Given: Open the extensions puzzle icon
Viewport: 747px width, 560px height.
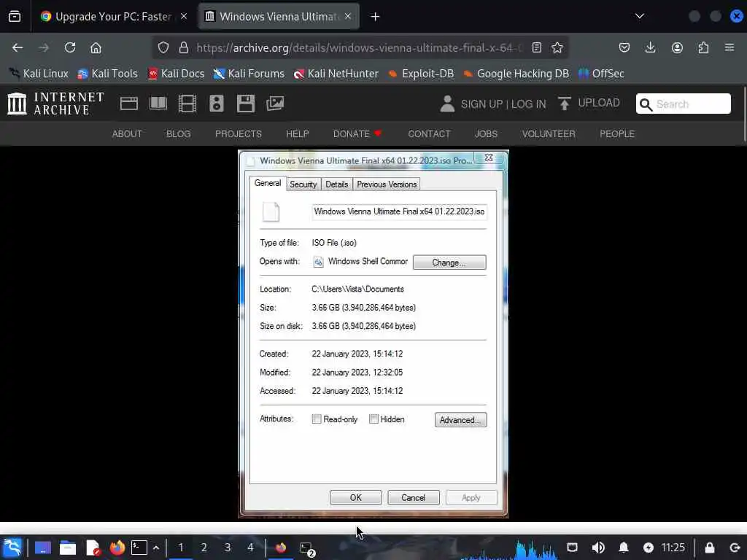Looking at the screenshot, I should [703, 47].
